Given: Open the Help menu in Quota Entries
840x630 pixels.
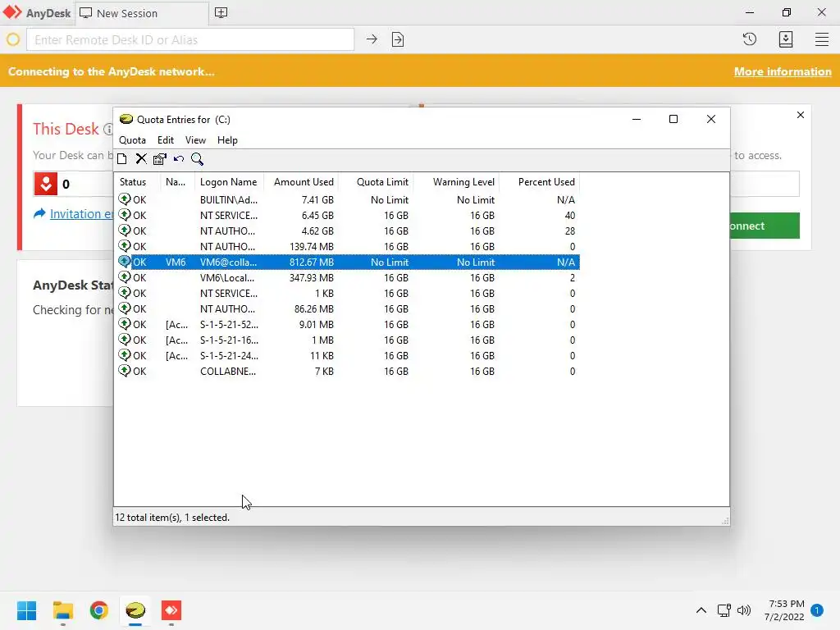Looking at the screenshot, I should click(x=227, y=139).
